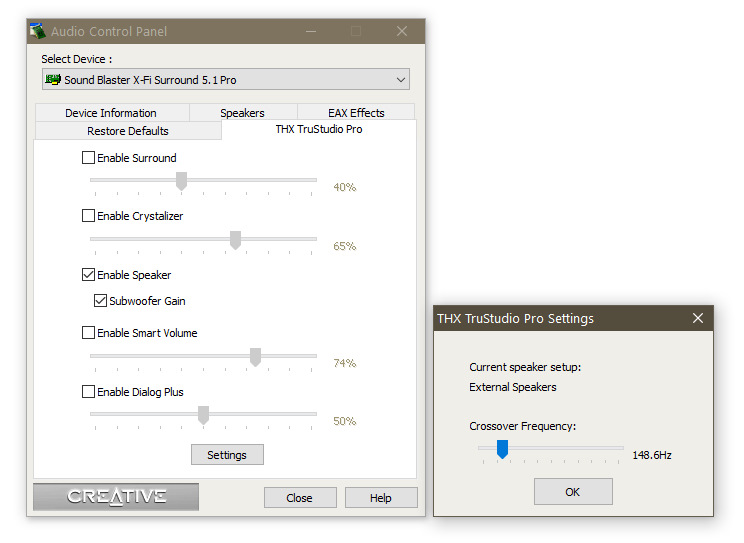The image size is (744, 543).
Task: Open the Select Device dropdown arrow
Action: point(401,80)
